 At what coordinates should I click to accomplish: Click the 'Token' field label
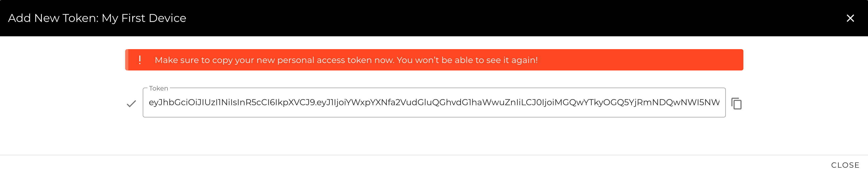pos(158,88)
